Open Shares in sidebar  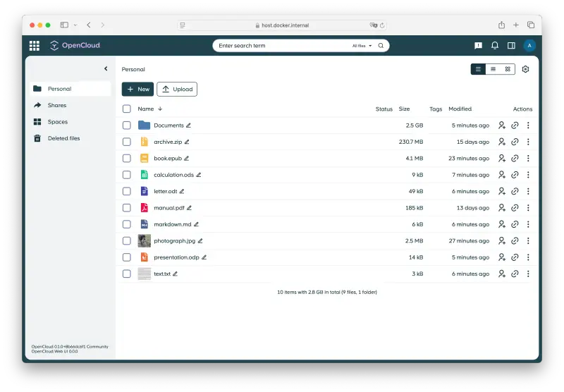70,105
